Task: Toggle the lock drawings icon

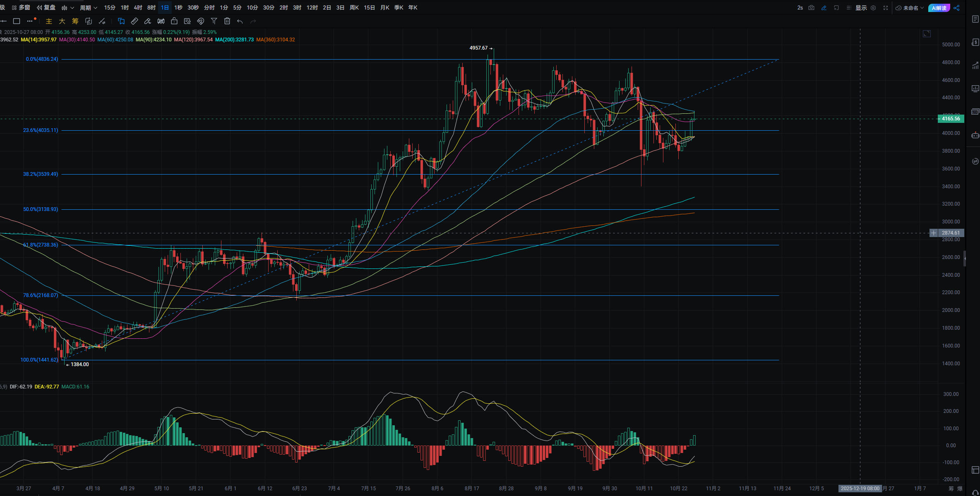Action: pos(174,21)
